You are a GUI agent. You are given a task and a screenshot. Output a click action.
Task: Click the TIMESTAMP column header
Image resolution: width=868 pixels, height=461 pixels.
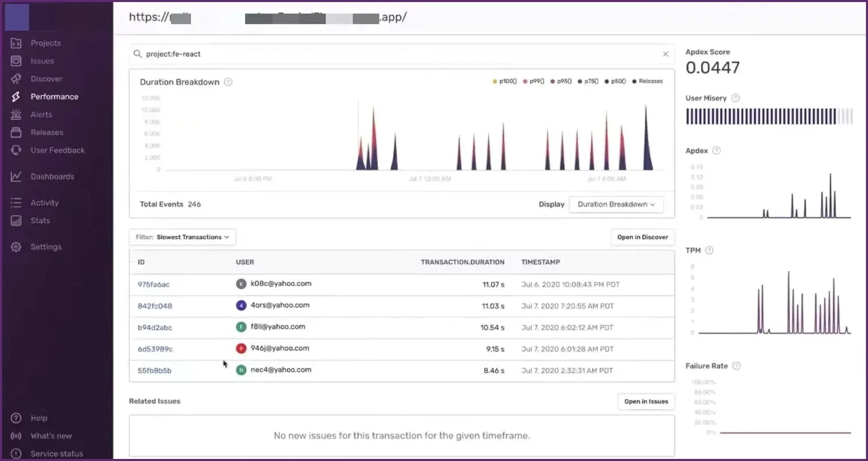click(x=541, y=262)
